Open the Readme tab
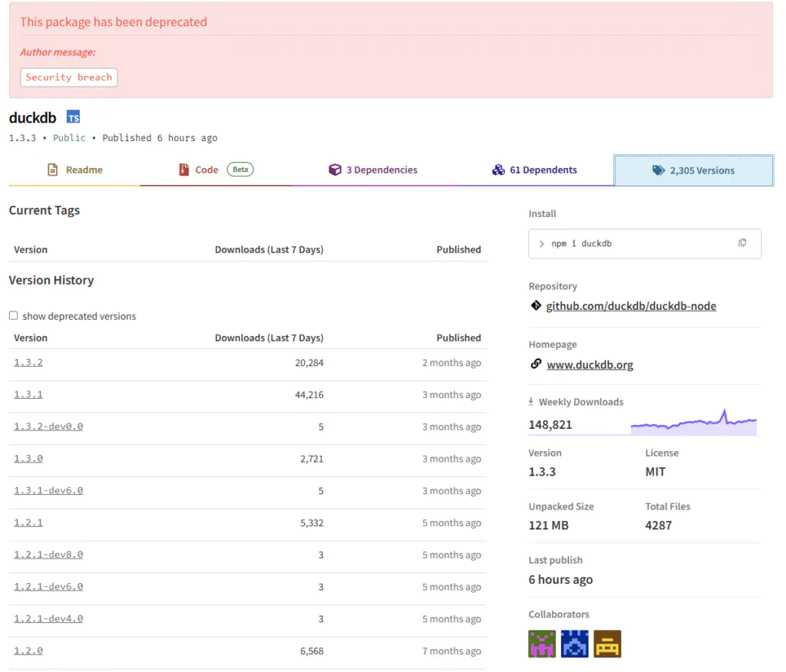Image resolution: width=786 pixels, height=672 pixels. pos(74,170)
